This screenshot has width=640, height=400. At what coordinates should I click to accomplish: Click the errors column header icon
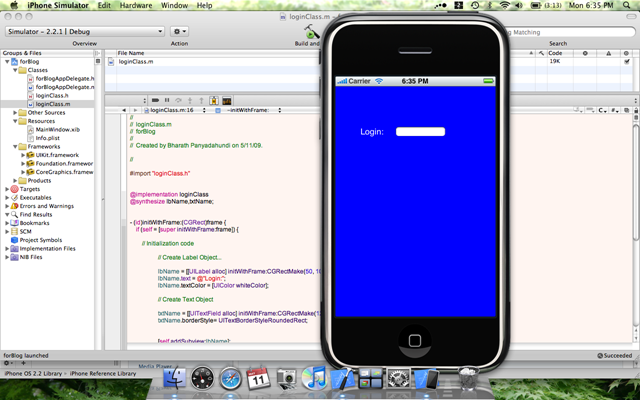tap(585, 53)
